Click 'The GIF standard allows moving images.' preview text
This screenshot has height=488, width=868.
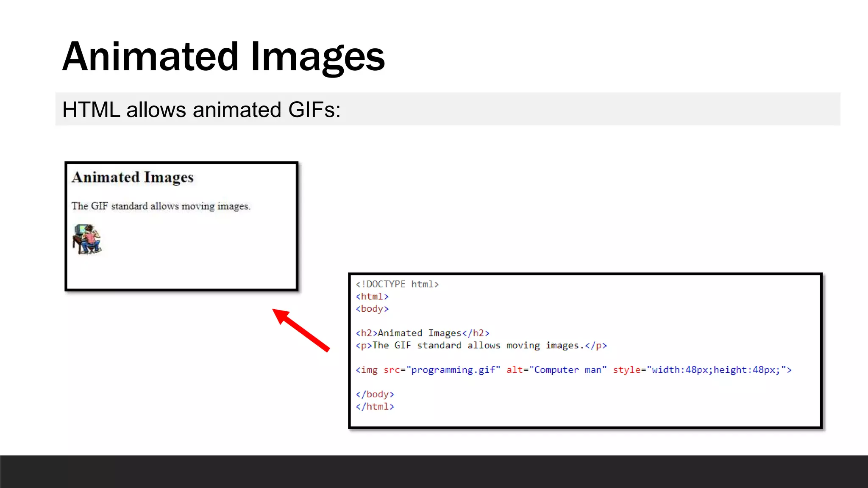161,206
